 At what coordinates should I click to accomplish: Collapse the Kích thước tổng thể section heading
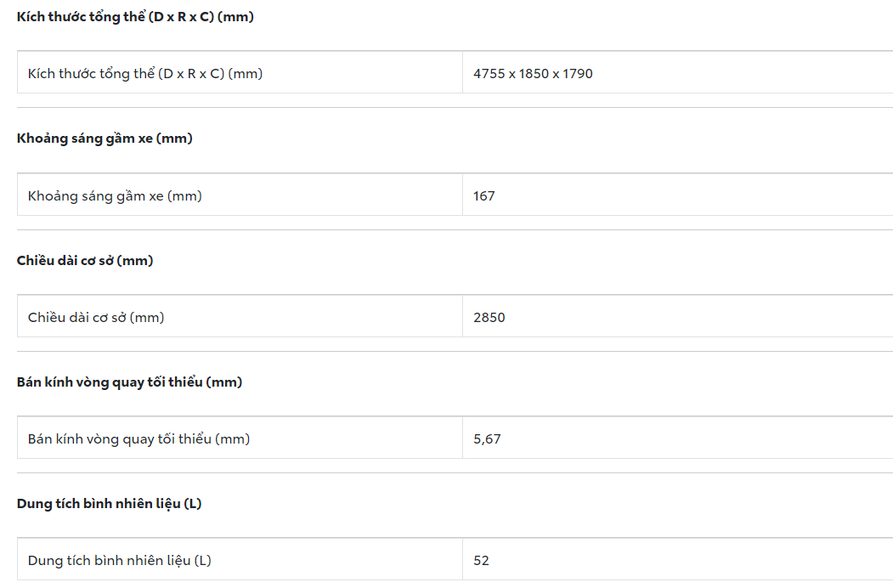click(135, 17)
